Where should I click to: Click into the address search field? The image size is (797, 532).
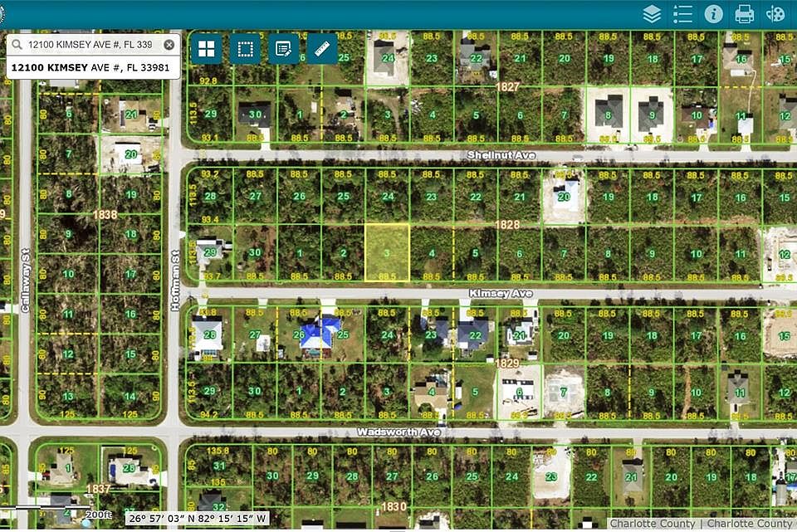(91, 45)
